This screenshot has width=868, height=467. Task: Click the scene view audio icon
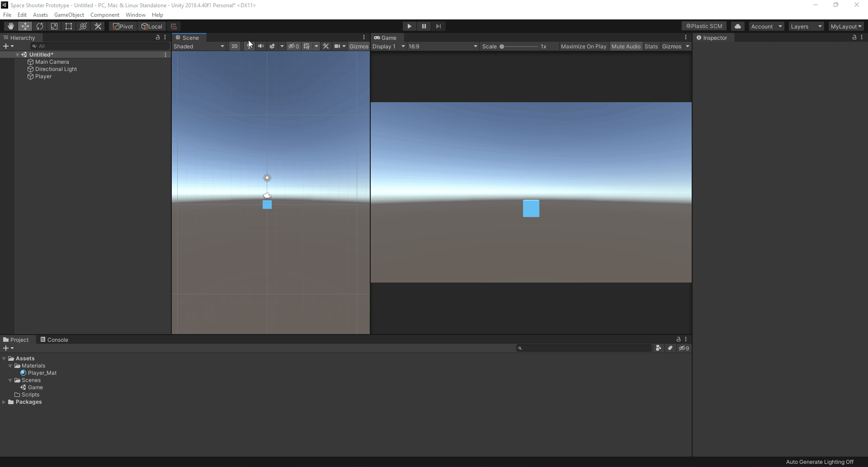pyautogui.click(x=260, y=46)
